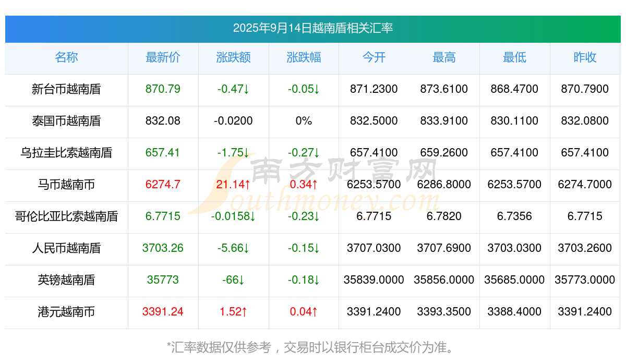Select the 涨跌幅 column header

304,57
